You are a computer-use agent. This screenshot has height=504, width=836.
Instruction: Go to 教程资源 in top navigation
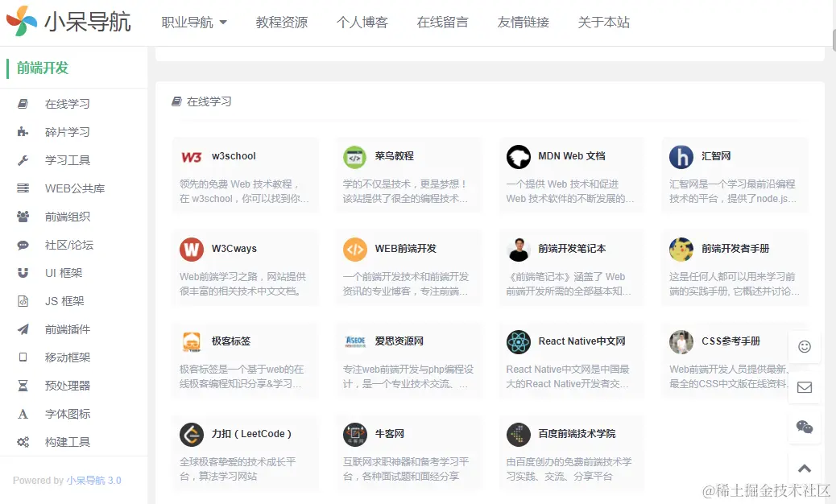click(282, 23)
